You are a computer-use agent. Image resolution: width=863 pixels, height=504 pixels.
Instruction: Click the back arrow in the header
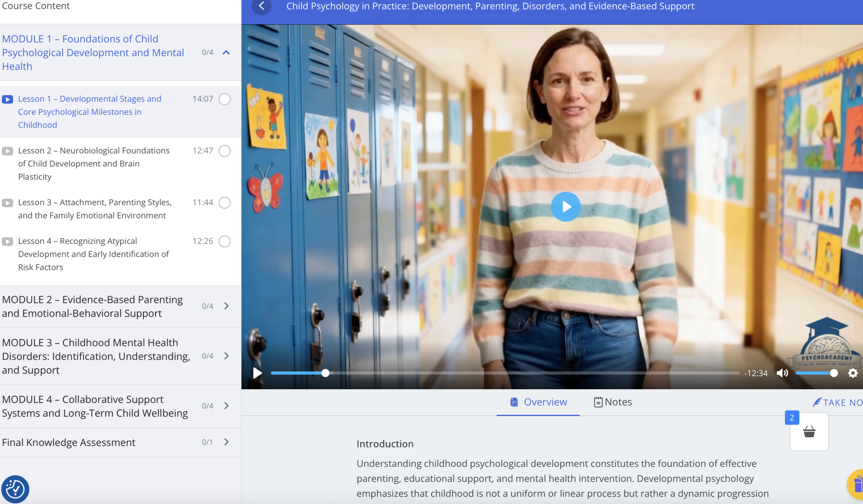(261, 6)
